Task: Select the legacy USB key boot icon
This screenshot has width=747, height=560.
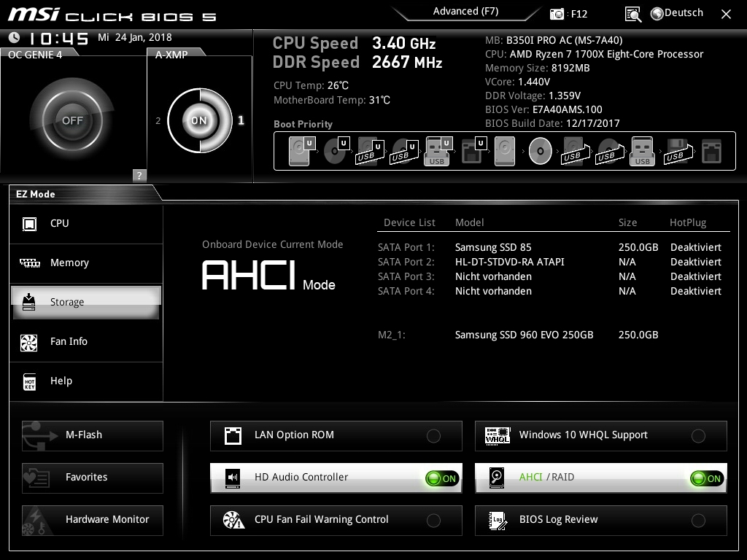Action: pos(642,151)
